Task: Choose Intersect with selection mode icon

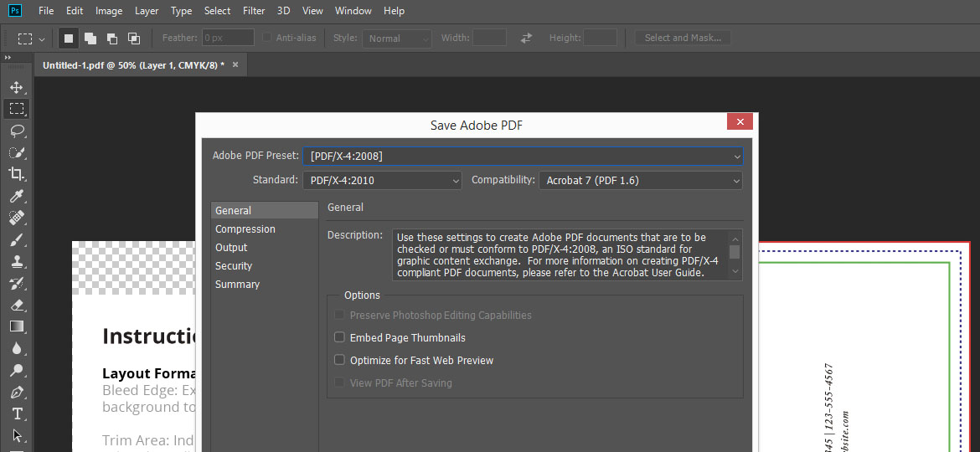Action: (x=134, y=38)
